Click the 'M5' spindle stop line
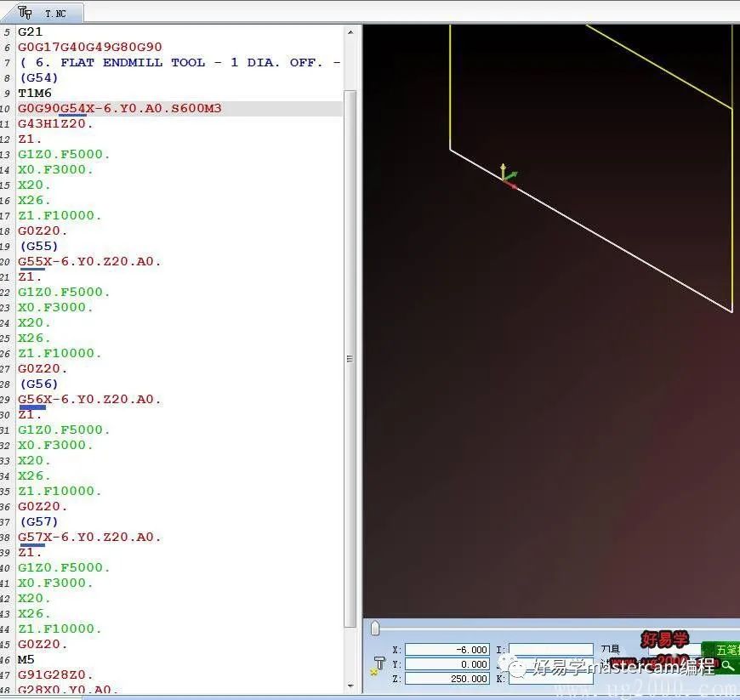The width and height of the screenshot is (740, 700). click(x=26, y=659)
